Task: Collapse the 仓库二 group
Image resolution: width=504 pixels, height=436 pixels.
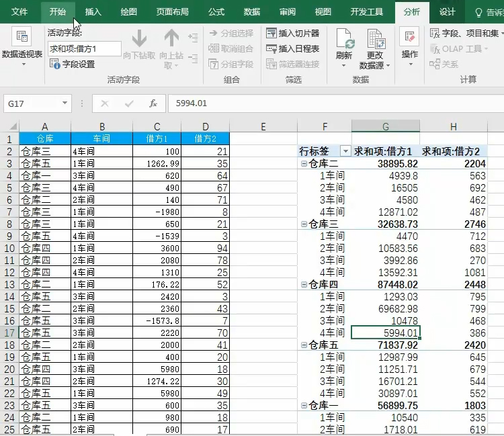Action: pyautogui.click(x=304, y=163)
